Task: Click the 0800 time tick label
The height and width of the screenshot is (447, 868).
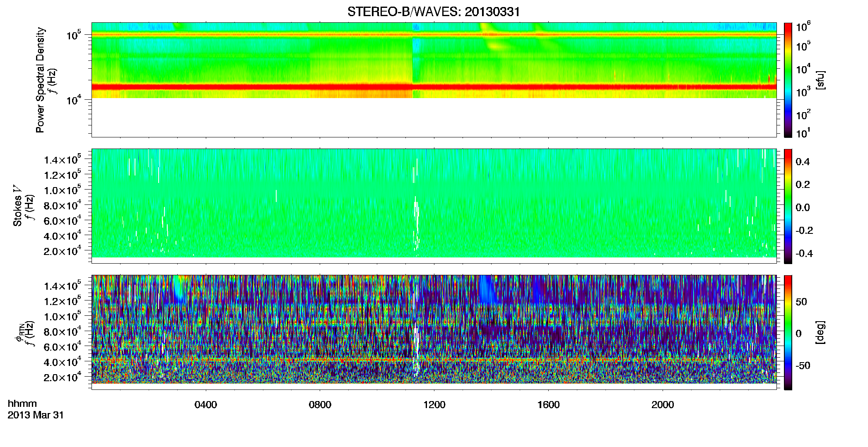Action: (320, 405)
